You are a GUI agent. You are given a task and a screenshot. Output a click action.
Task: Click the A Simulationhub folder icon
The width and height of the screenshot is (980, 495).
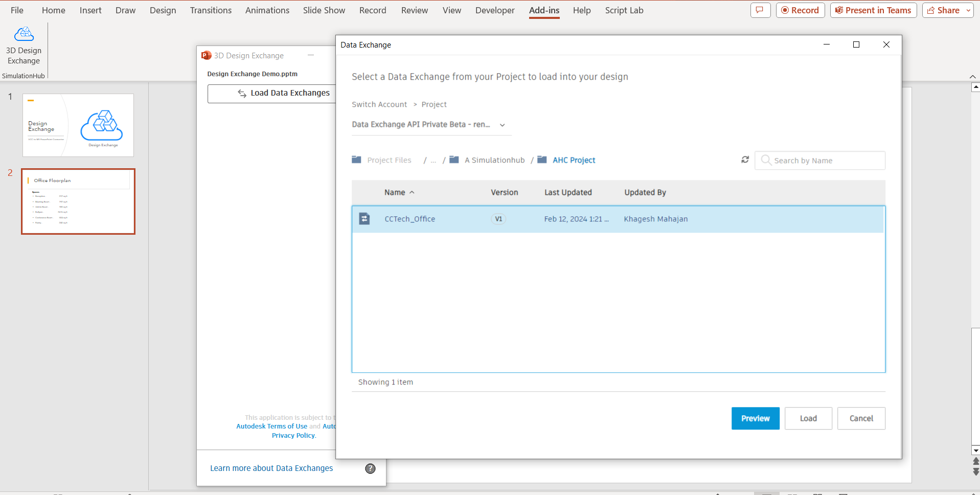point(454,160)
